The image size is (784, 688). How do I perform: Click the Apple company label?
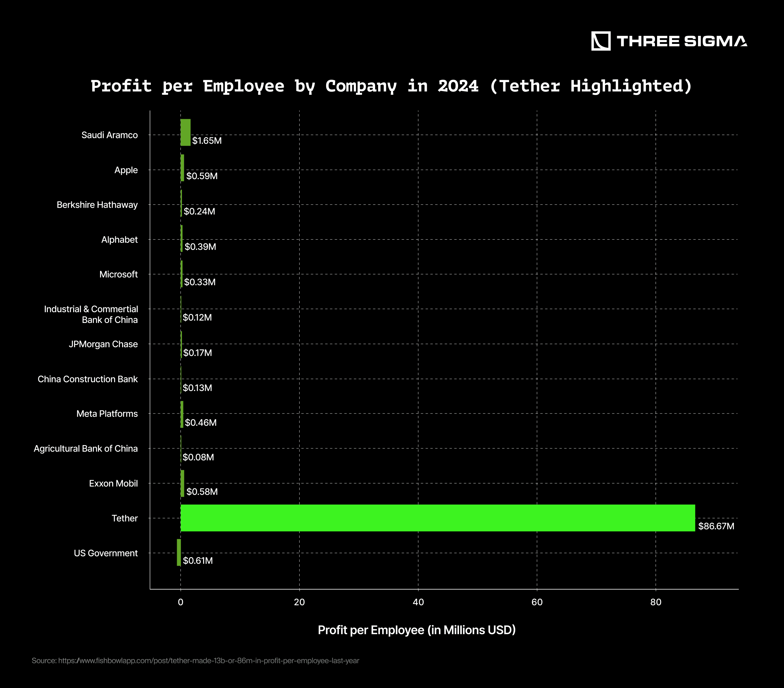(x=126, y=170)
